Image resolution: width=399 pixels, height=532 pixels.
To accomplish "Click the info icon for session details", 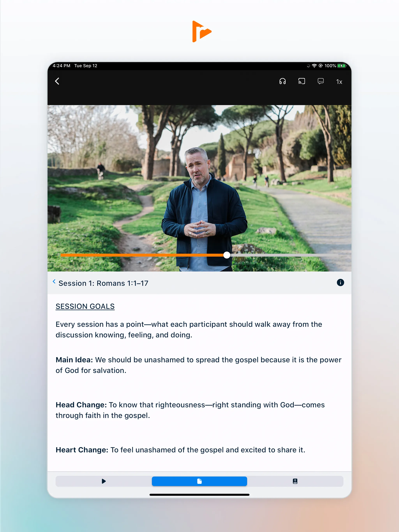I will 340,282.
